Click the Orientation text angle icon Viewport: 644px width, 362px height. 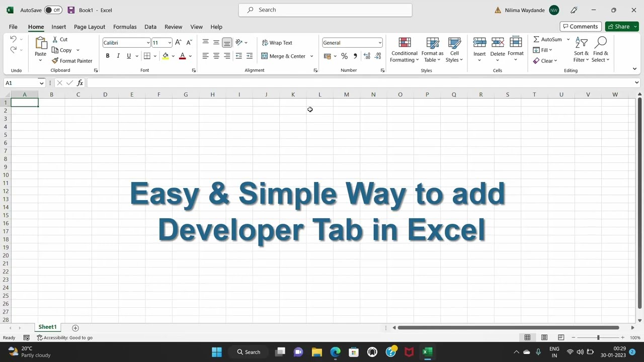tap(239, 42)
